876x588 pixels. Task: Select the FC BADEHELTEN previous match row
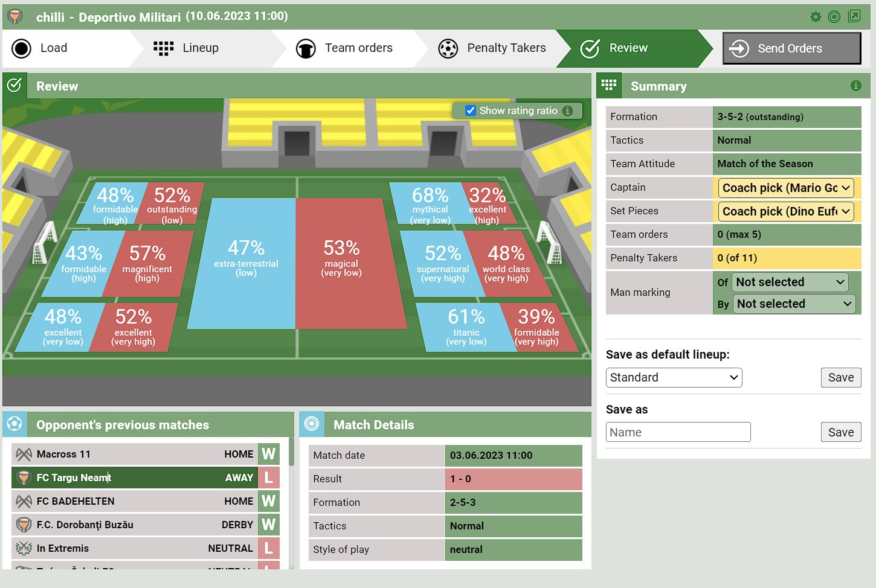145,501
